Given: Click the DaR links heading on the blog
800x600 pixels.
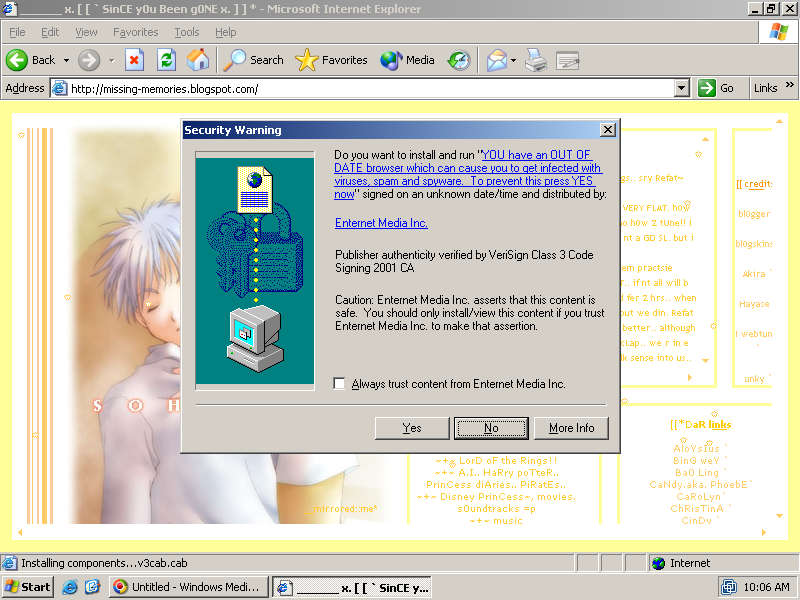Looking at the screenshot, I should point(700,424).
